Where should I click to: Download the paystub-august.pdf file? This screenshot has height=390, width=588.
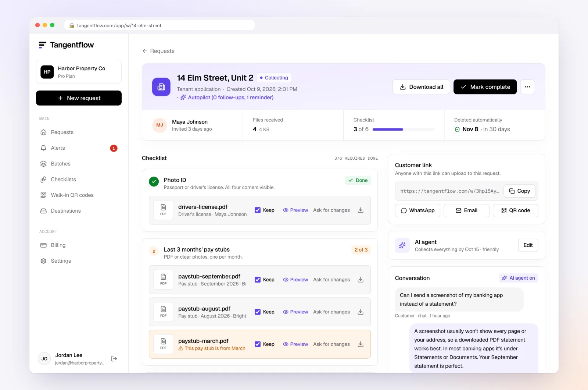(x=361, y=312)
